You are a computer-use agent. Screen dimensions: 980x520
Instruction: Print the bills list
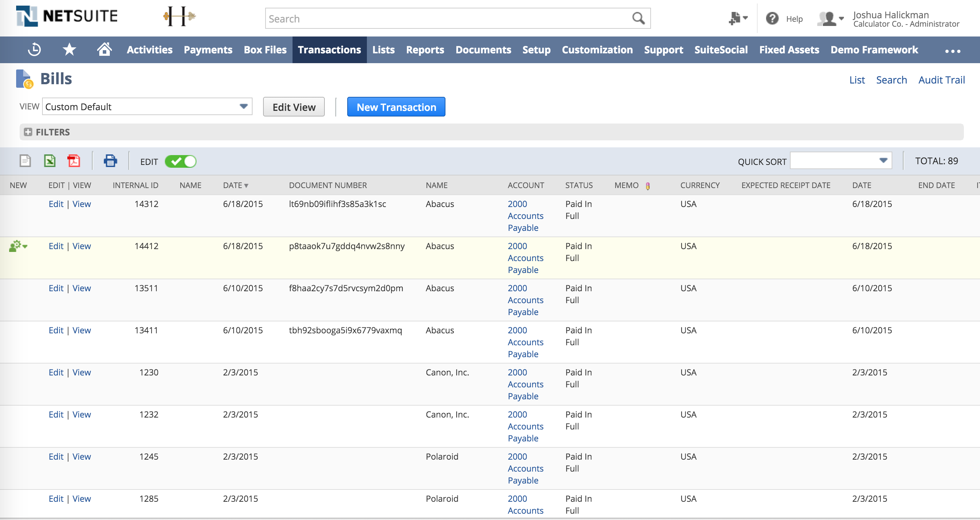click(110, 161)
